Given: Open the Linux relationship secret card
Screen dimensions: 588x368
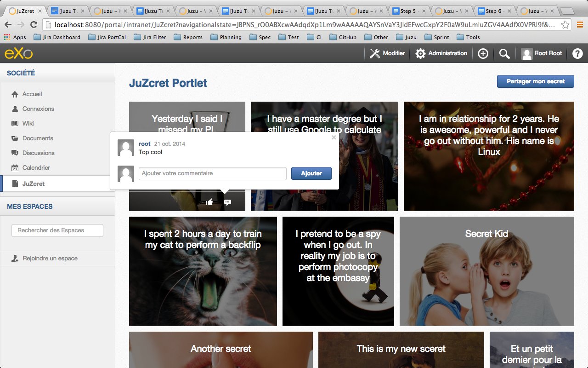Looking at the screenshot, I should pos(489,156).
